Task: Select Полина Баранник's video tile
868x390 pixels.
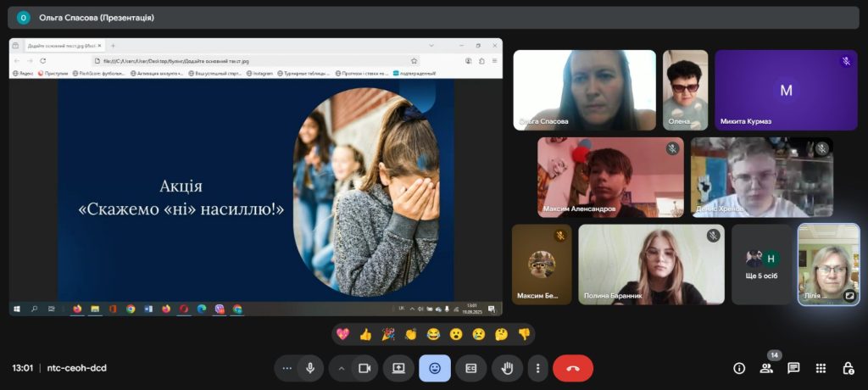Action: [x=651, y=265]
